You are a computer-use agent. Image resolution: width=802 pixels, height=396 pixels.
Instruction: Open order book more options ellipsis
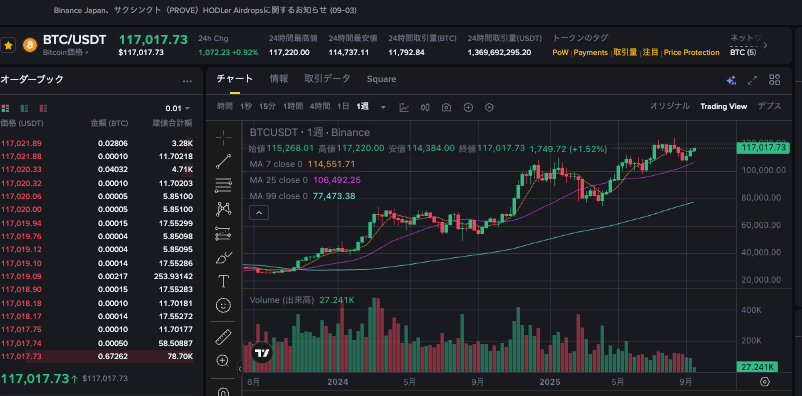coord(187,81)
